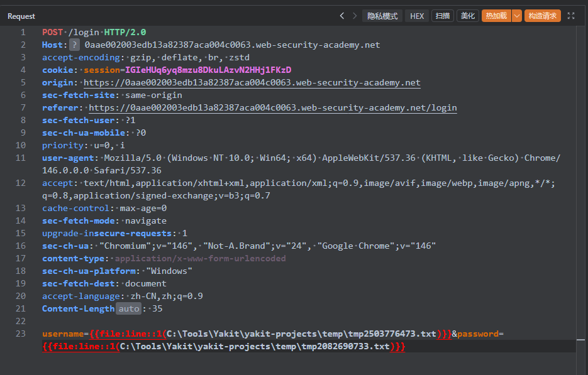Open the origin header URL link
588x375 pixels.
coord(252,82)
